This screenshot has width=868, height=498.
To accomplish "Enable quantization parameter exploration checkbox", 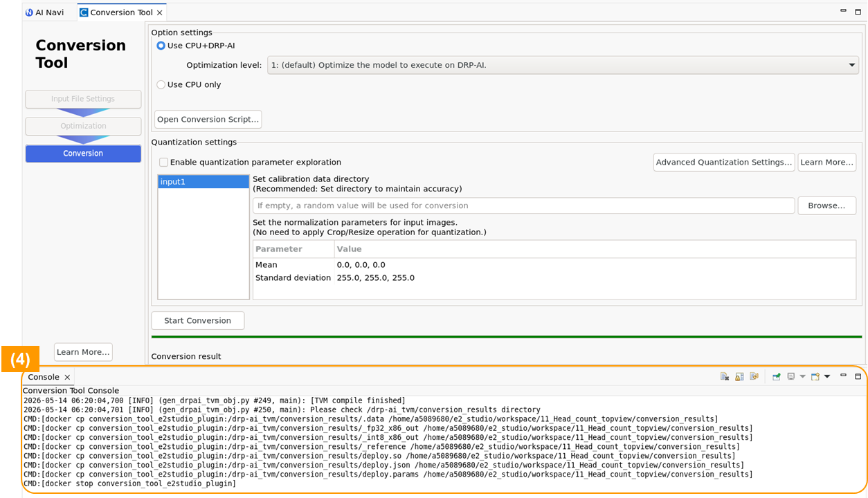I will click(x=164, y=163).
